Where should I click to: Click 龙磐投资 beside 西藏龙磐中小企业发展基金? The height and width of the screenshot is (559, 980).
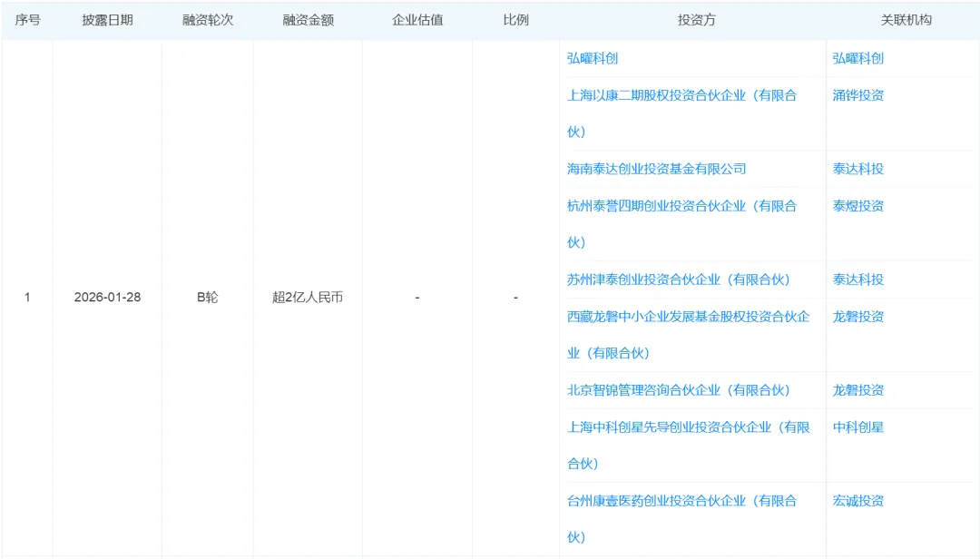857,317
